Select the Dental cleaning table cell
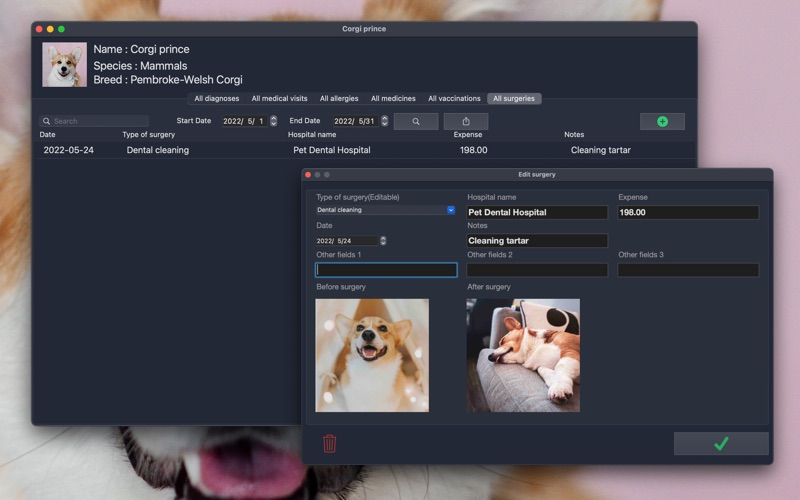 pos(158,150)
